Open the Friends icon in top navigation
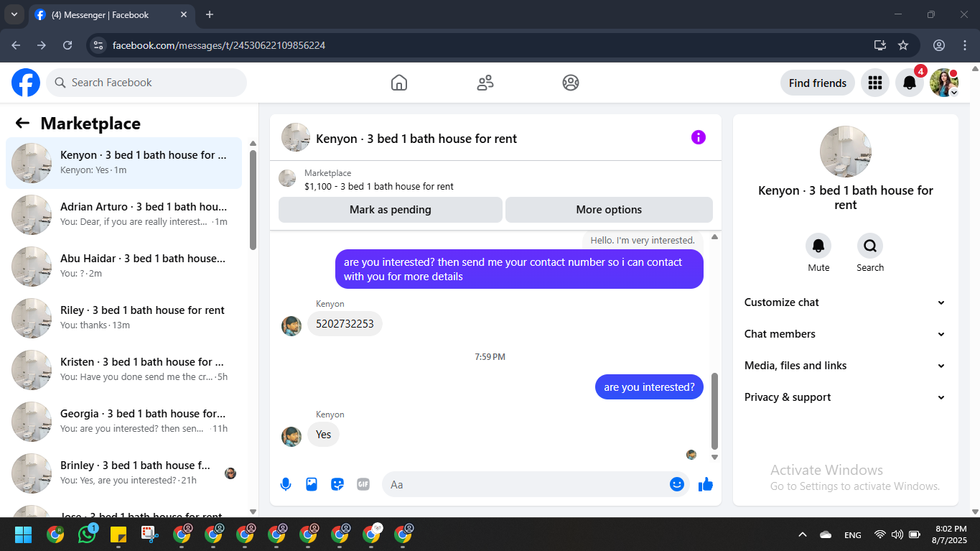This screenshot has width=980, height=551. (485, 83)
